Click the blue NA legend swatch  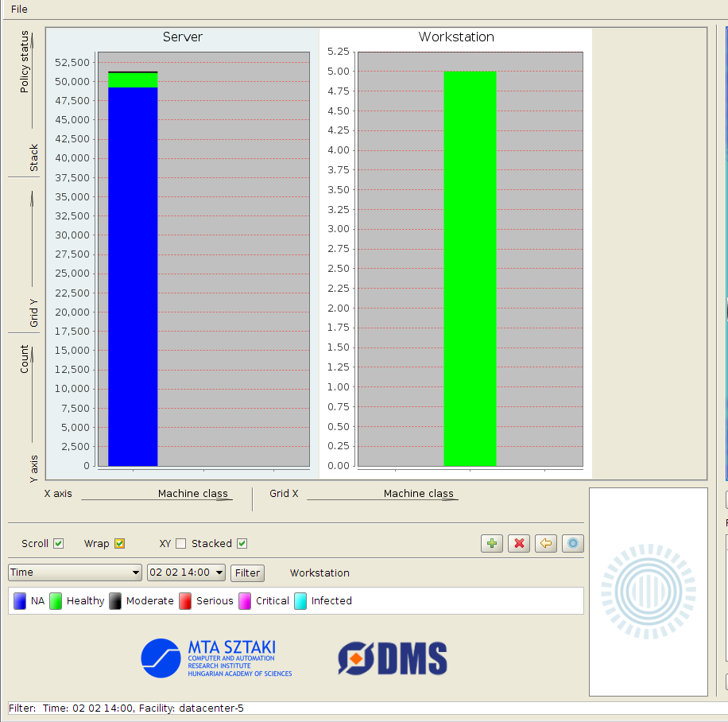click(20, 600)
